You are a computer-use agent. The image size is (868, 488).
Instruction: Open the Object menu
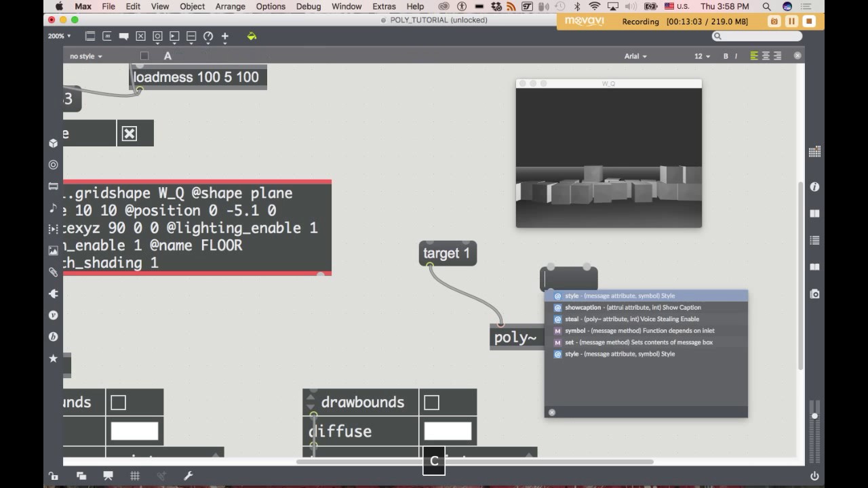[x=192, y=6]
